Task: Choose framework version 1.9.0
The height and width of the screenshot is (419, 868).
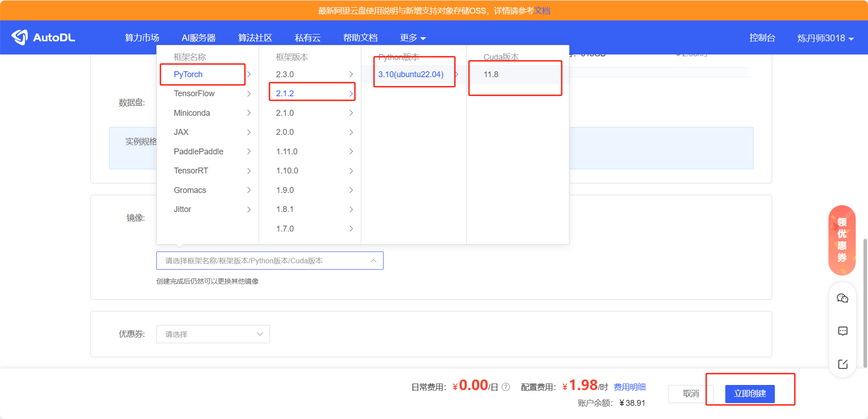Action: coord(285,190)
